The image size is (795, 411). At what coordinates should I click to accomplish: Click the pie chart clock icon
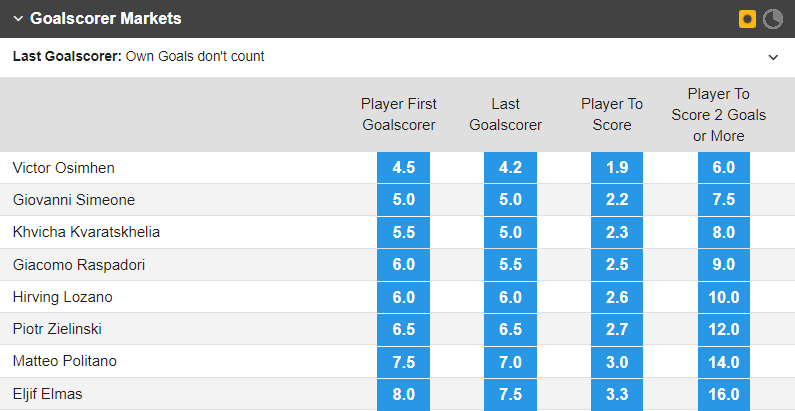(773, 19)
